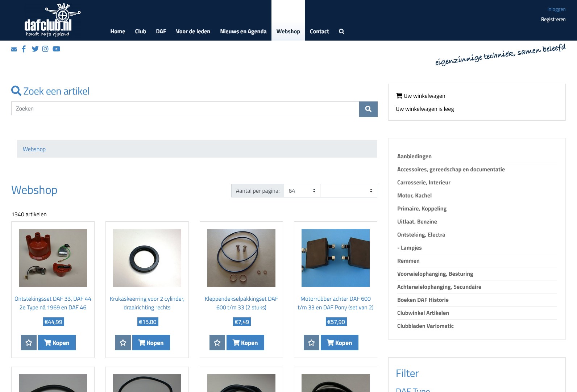Open Nieuws en Agenda menu

[x=243, y=32]
